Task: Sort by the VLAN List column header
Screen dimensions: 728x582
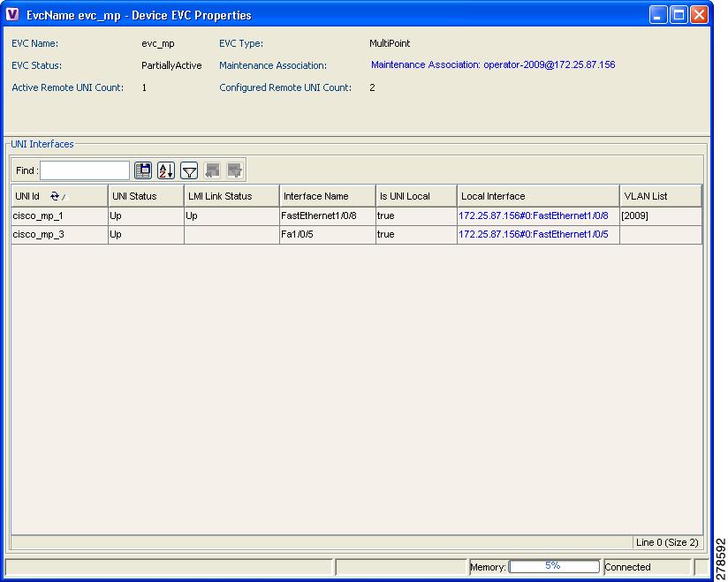Action: pyautogui.click(x=661, y=196)
